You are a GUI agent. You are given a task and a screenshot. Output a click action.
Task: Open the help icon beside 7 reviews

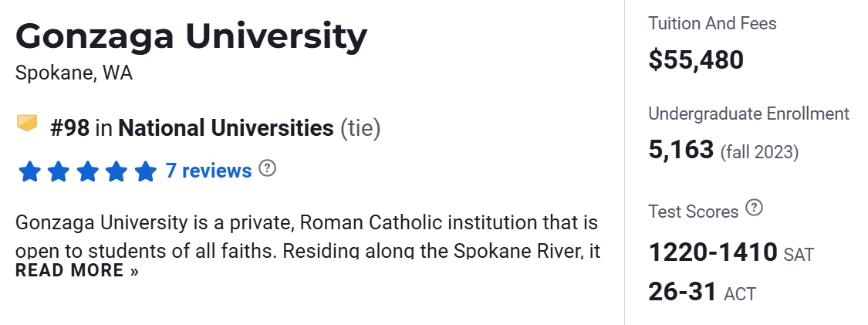pos(267,168)
